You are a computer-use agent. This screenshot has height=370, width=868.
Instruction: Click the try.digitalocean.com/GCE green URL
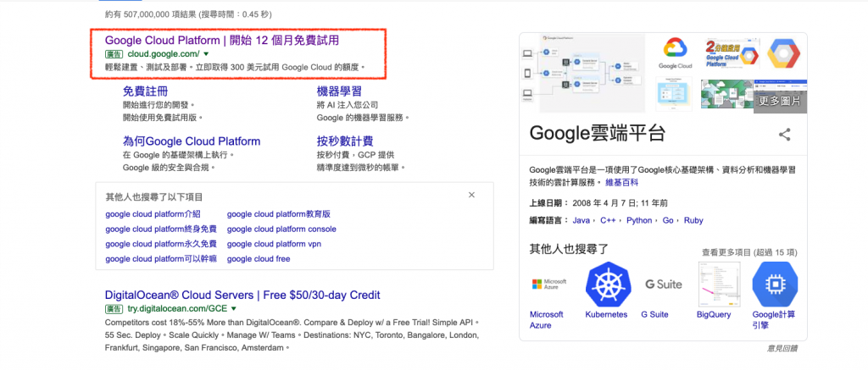177,308
